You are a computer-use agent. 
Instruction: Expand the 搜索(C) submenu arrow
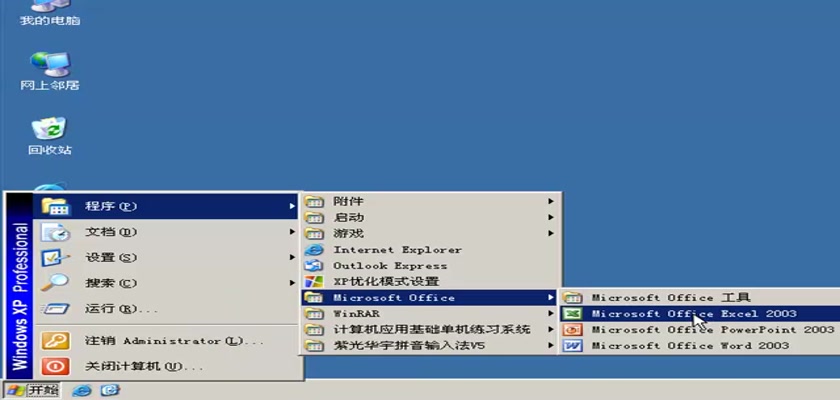tap(292, 283)
